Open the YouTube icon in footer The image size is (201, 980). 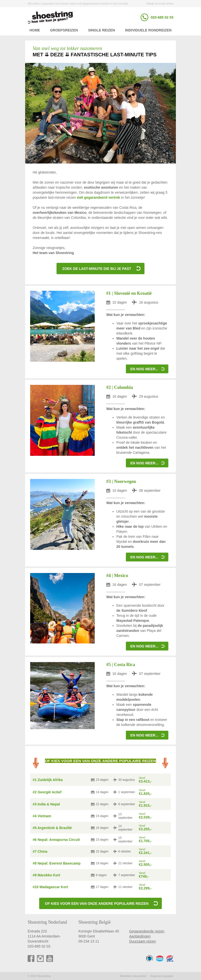pos(49,958)
